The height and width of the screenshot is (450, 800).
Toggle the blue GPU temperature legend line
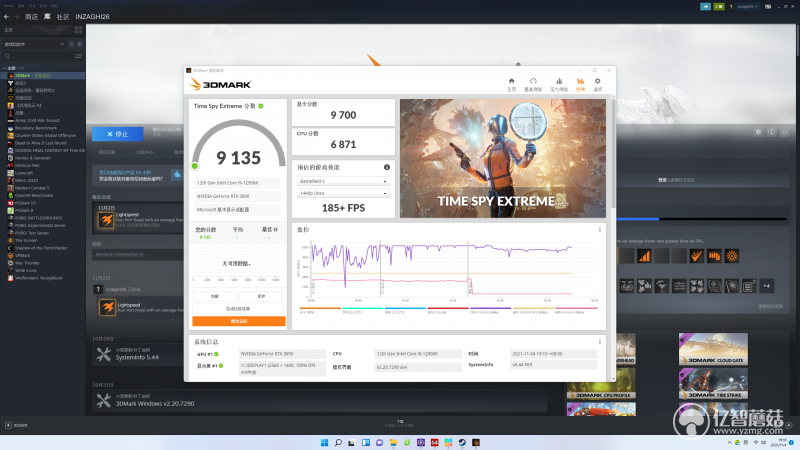(x=405, y=310)
